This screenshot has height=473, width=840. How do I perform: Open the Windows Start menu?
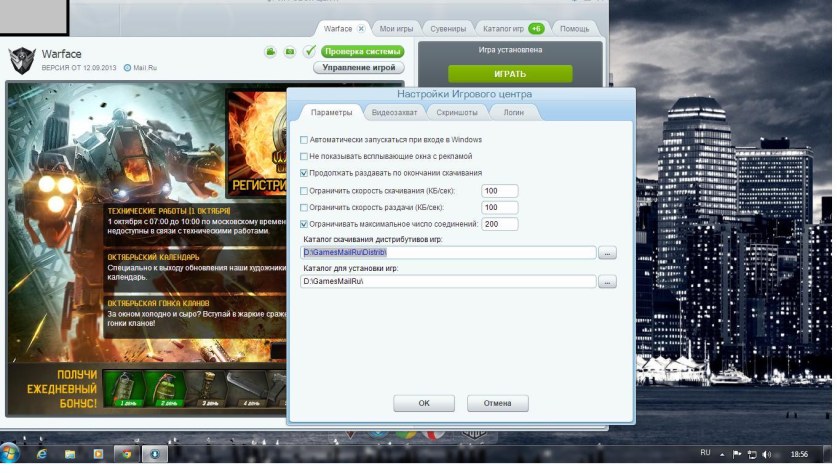(x=10, y=453)
